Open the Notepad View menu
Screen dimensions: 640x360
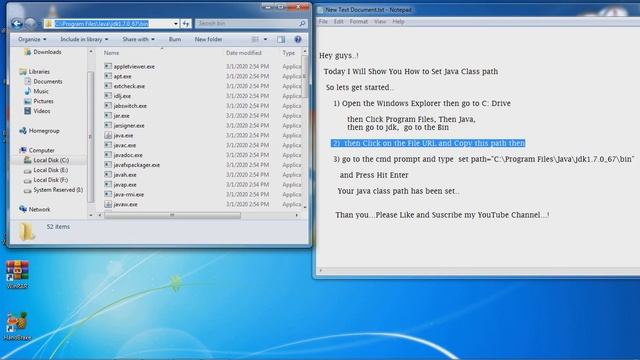coord(380,22)
